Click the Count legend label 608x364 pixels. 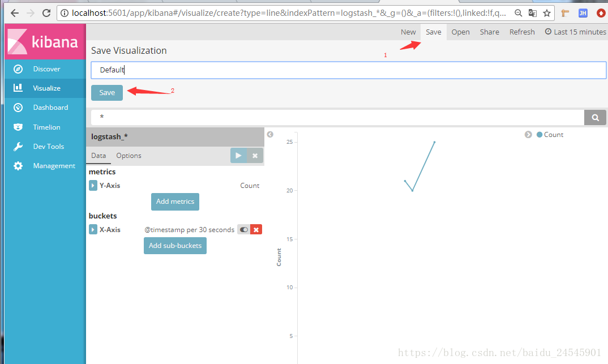(553, 135)
